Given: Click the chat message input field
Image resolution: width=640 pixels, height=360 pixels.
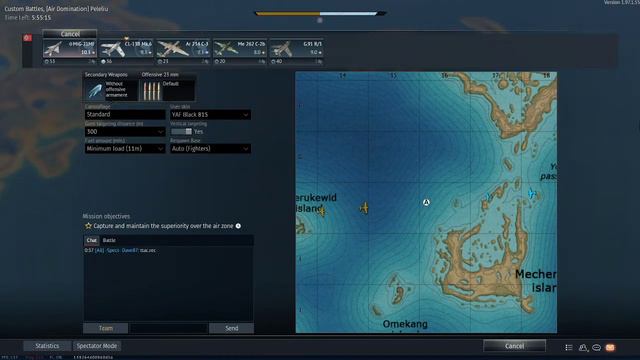Looking at the screenshot, I should point(169,328).
